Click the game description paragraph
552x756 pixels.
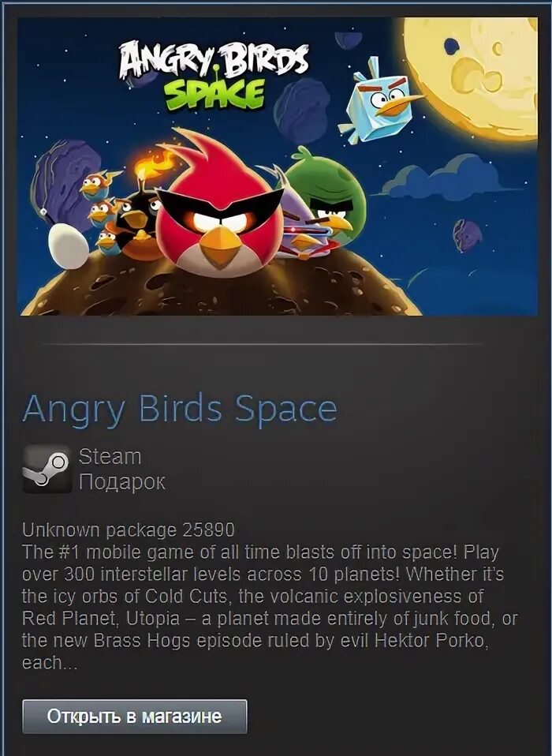click(x=270, y=607)
